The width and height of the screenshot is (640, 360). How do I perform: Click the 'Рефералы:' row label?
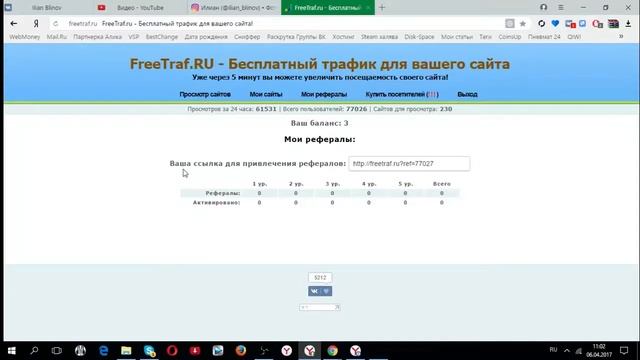pyautogui.click(x=223, y=193)
